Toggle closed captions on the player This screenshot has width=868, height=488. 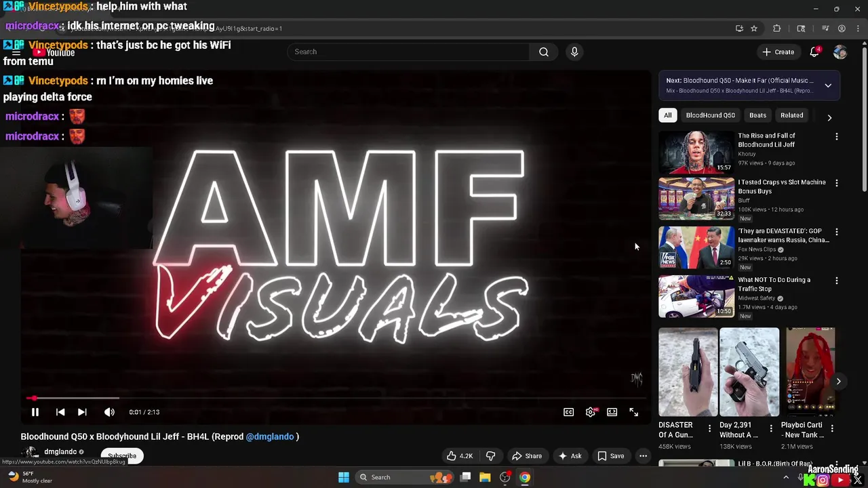(x=569, y=412)
